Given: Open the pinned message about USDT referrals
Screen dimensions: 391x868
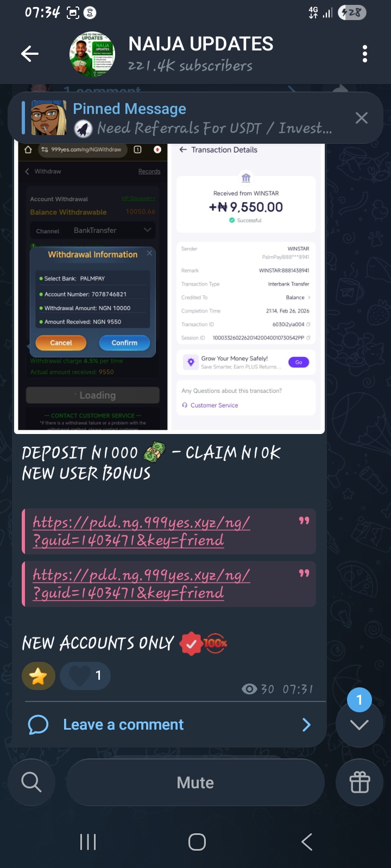Looking at the screenshot, I should 185,118.
